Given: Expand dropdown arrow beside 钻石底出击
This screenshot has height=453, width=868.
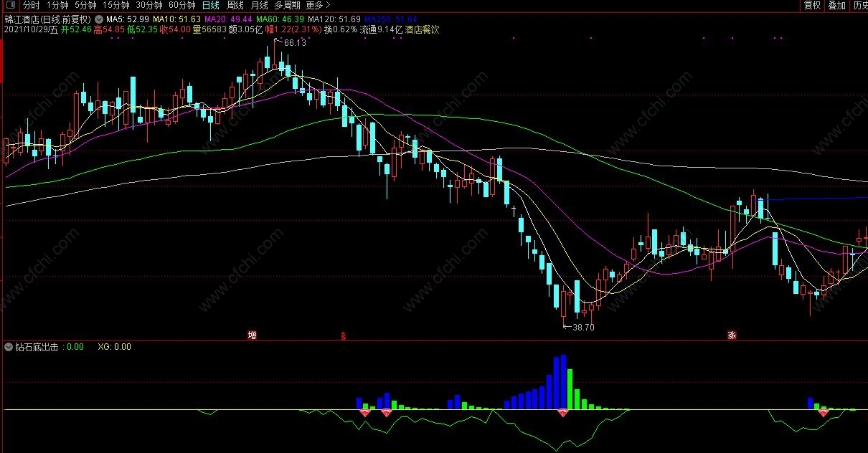Looking at the screenshot, I should (x=9, y=347).
